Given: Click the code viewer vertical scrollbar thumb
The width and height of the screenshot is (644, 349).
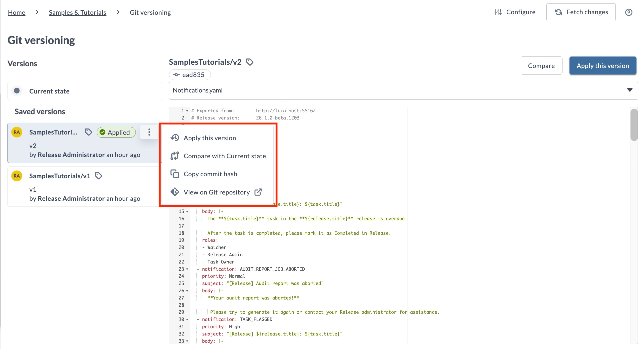Looking at the screenshot, I should click(634, 125).
